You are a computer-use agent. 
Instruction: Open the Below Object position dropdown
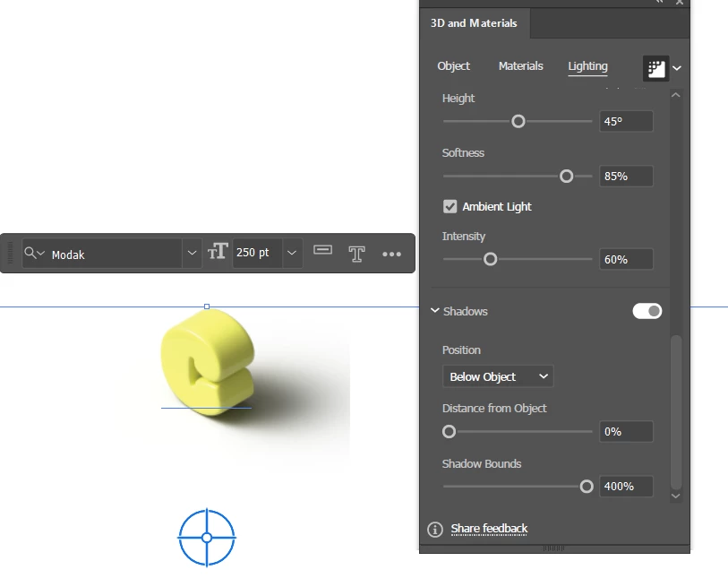498,376
